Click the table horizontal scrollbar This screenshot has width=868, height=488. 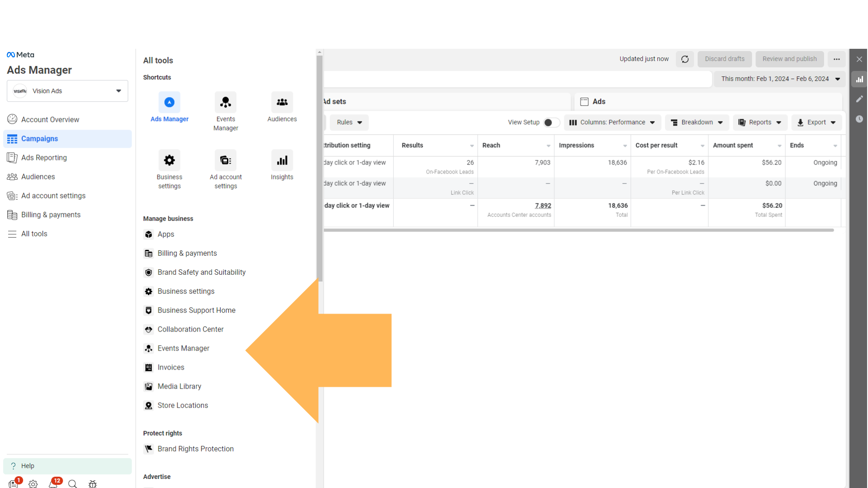pos(579,230)
